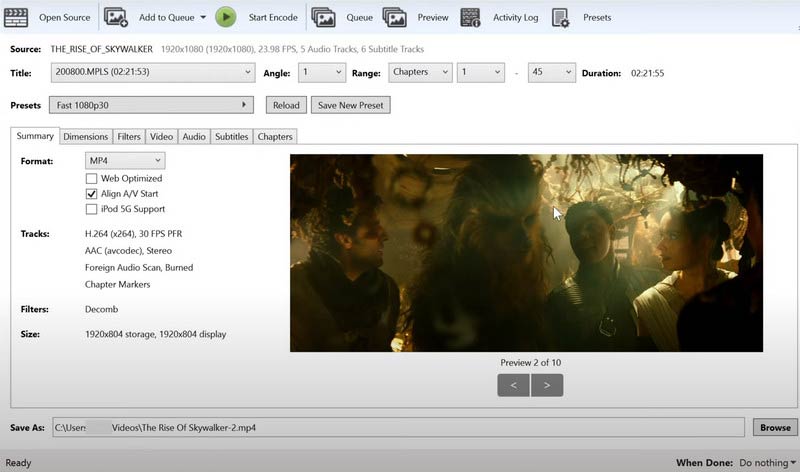800x472 pixels.
Task: Click the Preview pictures icon
Action: click(x=394, y=17)
